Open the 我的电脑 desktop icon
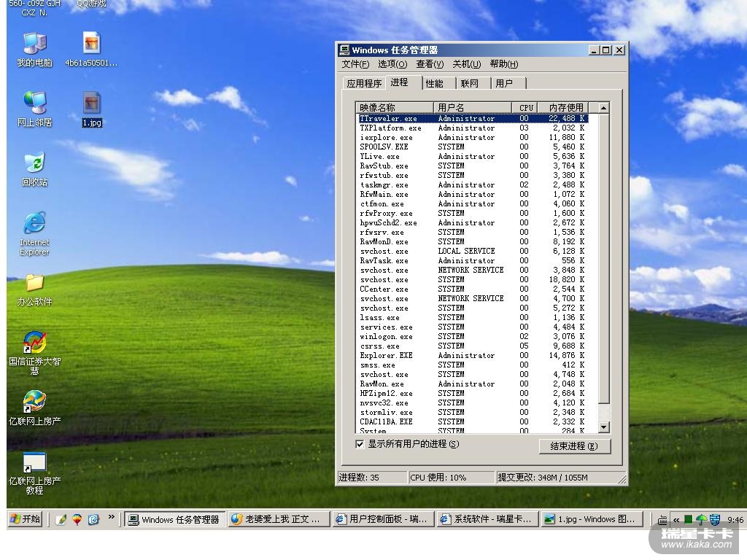The height and width of the screenshot is (560, 747). [34, 44]
